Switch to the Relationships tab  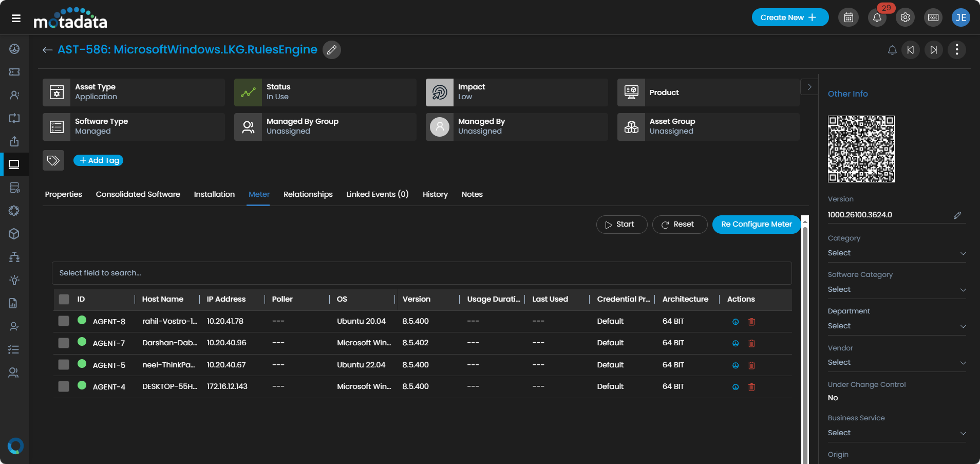pos(308,194)
